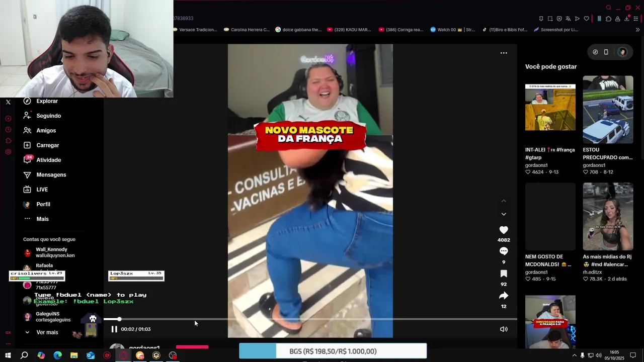This screenshot has width=644, height=362.
Task: Add page to bookmarks heart icon
Action: click(586, 19)
